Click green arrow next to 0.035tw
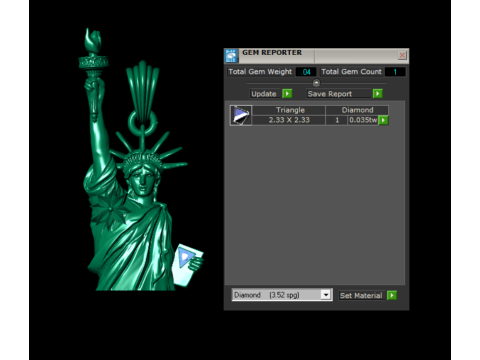This screenshot has height=360, width=480. pyautogui.click(x=383, y=120)
